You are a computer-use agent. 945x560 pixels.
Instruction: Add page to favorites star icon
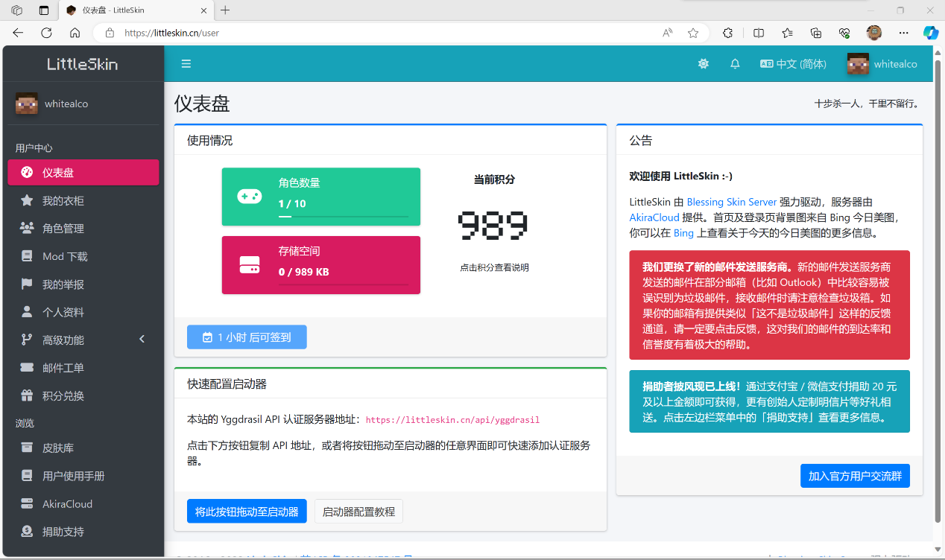click(x=693, y=33)
